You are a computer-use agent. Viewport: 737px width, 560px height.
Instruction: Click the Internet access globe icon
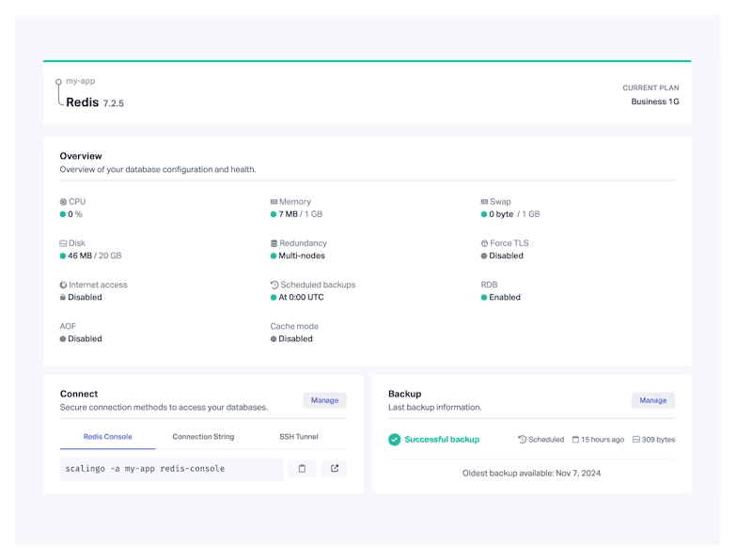[63, 285]
